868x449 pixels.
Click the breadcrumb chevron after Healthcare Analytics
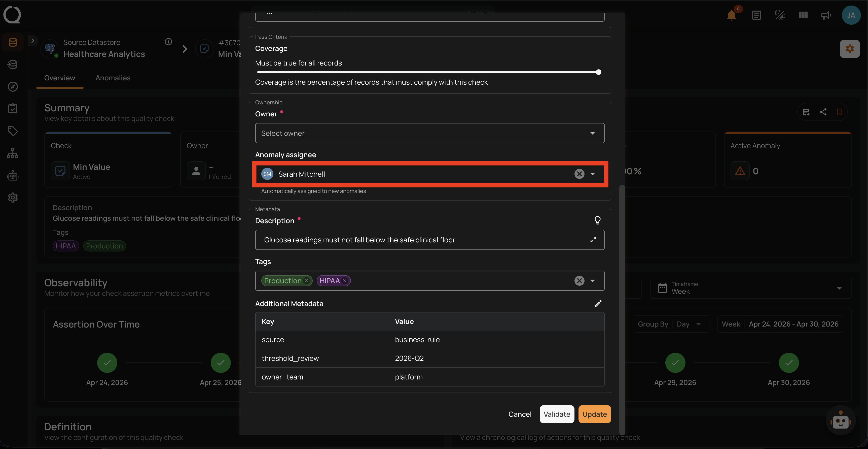pyautogui.click(x=185, y=49)
